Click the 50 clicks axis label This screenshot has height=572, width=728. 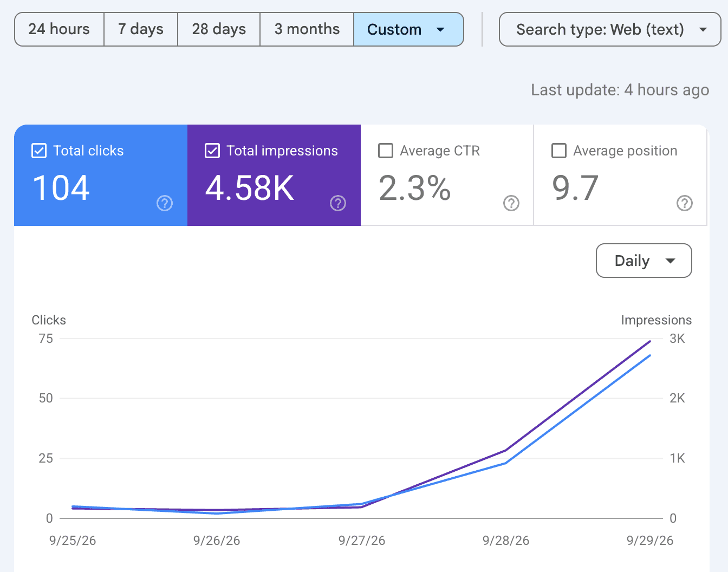(46, 398)
